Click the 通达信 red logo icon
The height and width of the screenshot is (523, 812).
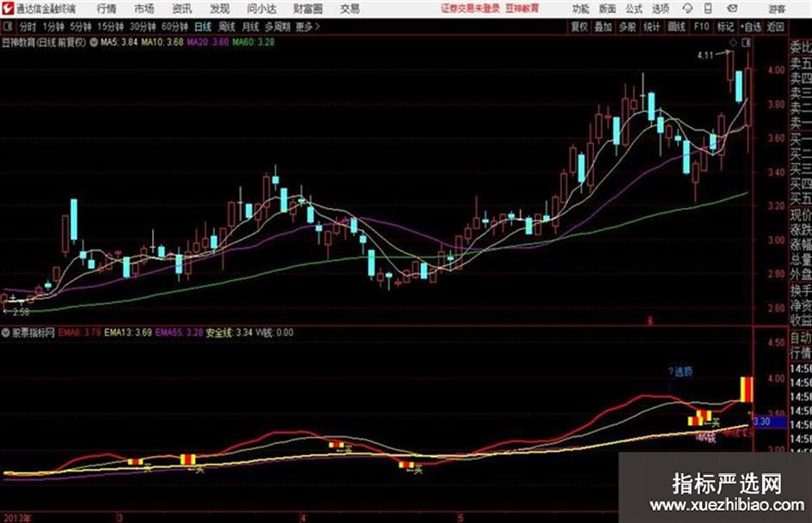point(7,9)
